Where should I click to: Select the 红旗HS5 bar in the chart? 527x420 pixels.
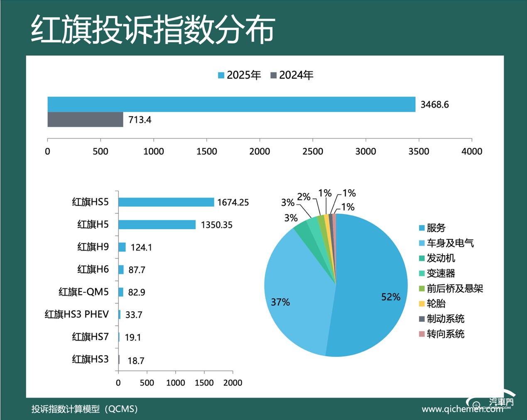(x=166, y=202)
